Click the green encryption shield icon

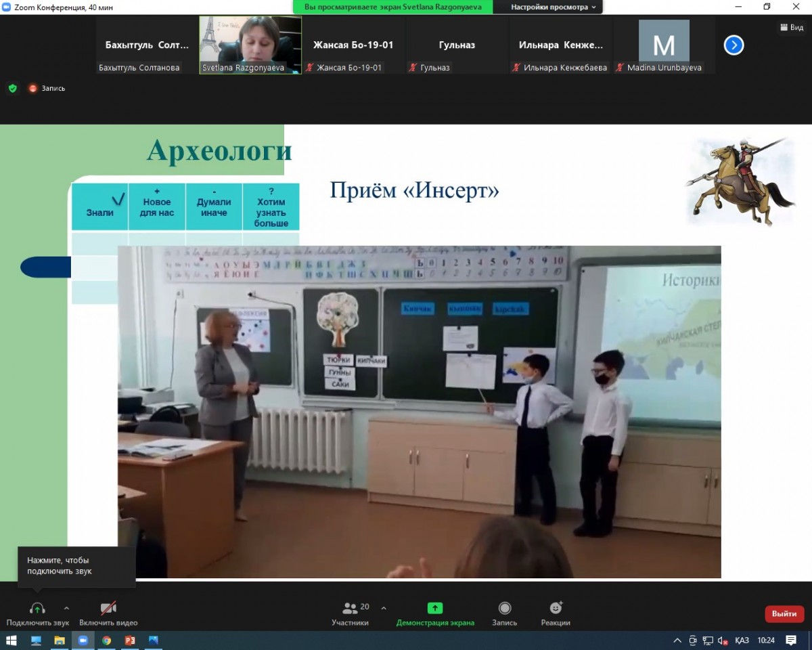click(x=12, y=88)
